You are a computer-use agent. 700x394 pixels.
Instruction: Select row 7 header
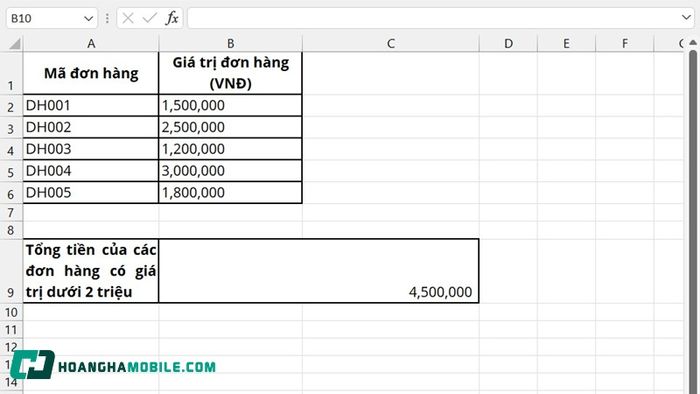pyautogui.click(x=11, y=212)
